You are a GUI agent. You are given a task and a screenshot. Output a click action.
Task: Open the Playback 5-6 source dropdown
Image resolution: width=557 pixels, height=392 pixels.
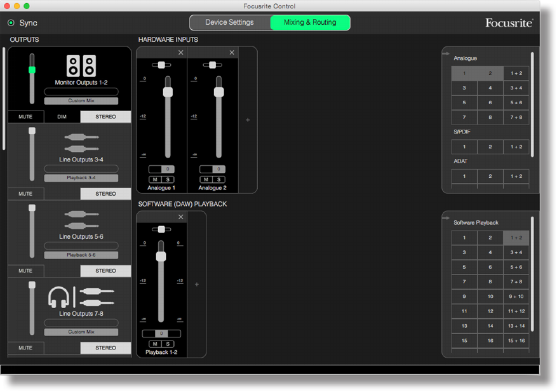(x=81, y=255)
